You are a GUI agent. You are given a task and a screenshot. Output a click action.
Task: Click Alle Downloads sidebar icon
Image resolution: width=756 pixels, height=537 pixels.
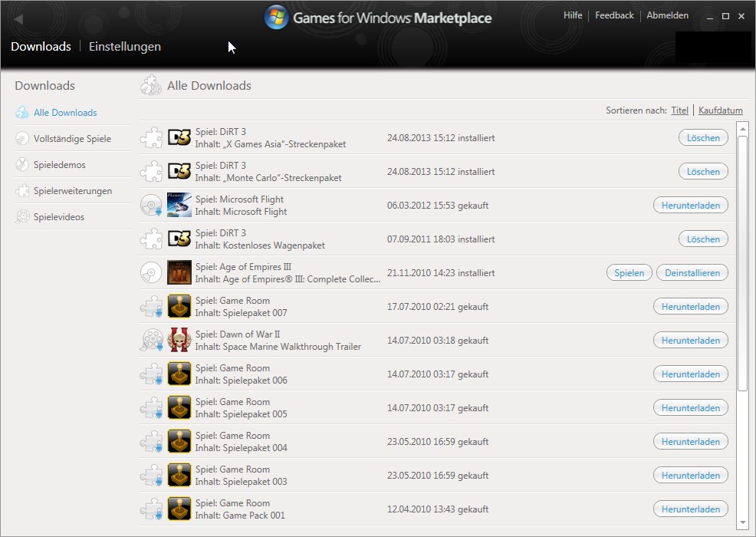(x=22, y=113)
